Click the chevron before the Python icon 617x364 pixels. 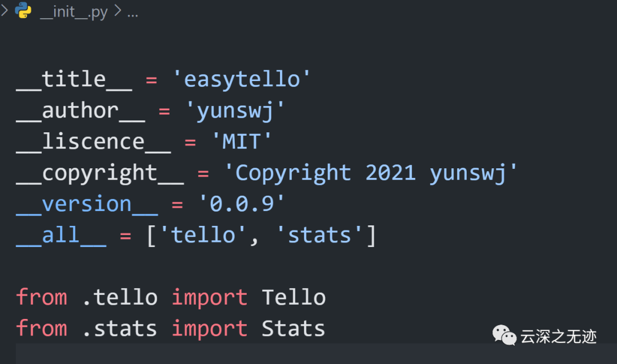5,11
